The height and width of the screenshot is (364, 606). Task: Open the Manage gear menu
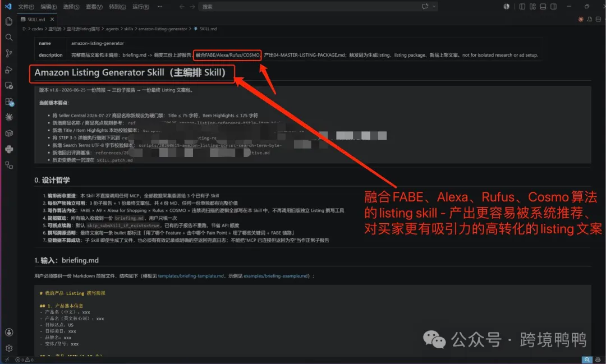[9, 348]
